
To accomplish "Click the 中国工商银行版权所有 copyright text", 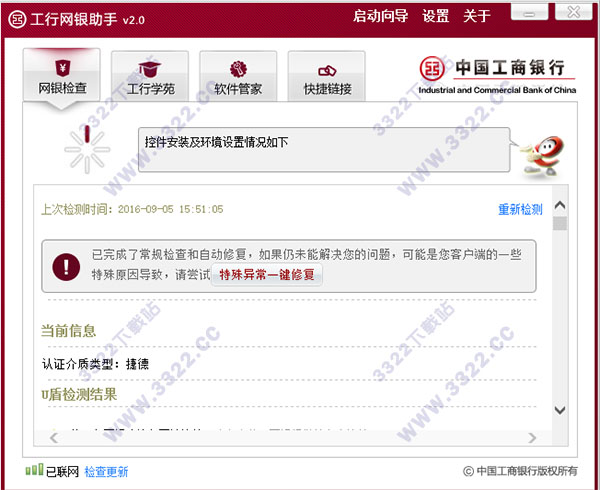I will [x=520, y=471].
